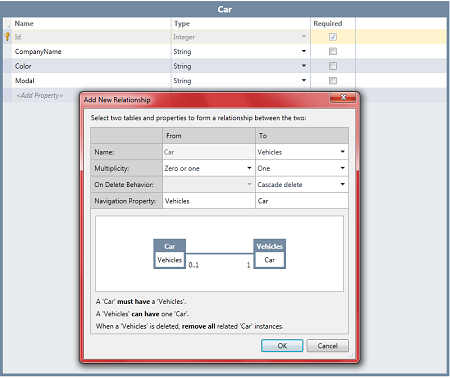Close the Add New Relationship dialog
The height and width of the screenshot is (378, 450).
343,97
